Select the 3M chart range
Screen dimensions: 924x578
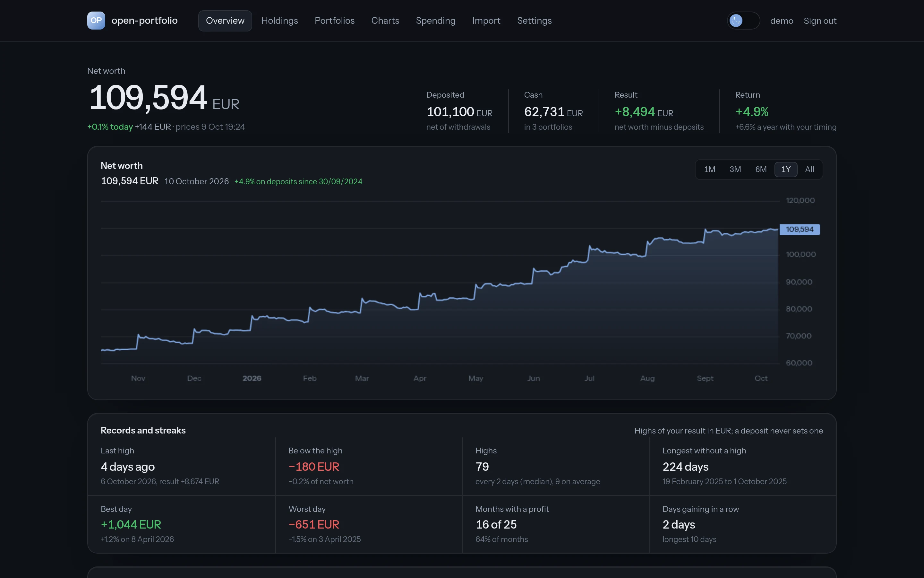(x=735, y=169)
